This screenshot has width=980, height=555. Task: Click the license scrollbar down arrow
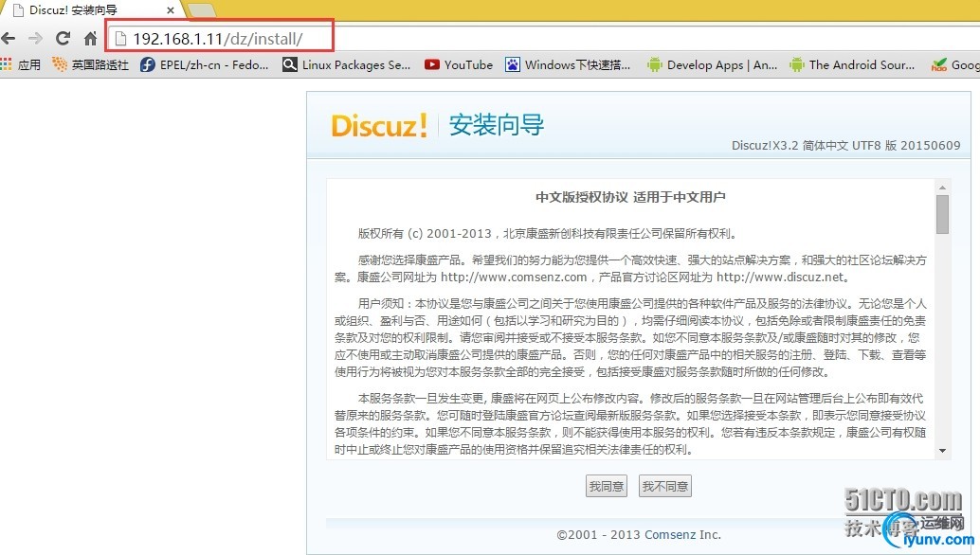pyautogui.click(x=942, y=450)
